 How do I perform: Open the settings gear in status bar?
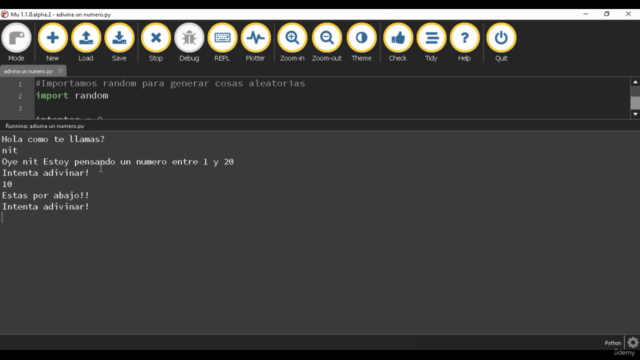[x=633, y=342]
